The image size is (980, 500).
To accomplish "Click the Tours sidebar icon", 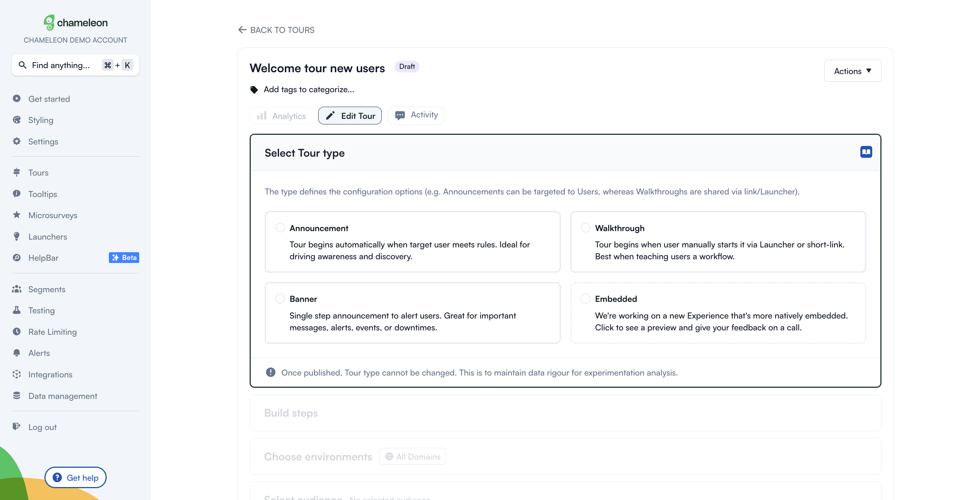I will pos(17,172).
